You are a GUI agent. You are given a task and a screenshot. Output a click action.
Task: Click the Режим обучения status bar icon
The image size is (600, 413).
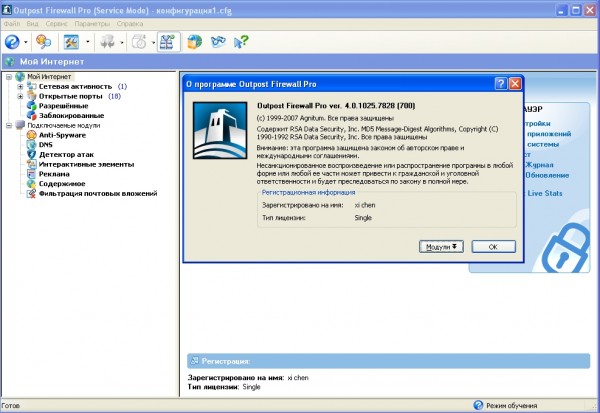click(478, 405)
